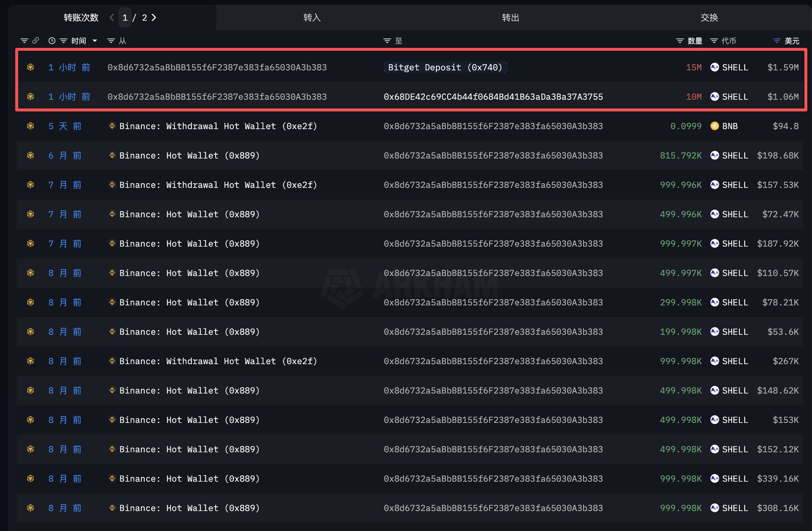Go to next transfers page arrow

tap(154, 17)
